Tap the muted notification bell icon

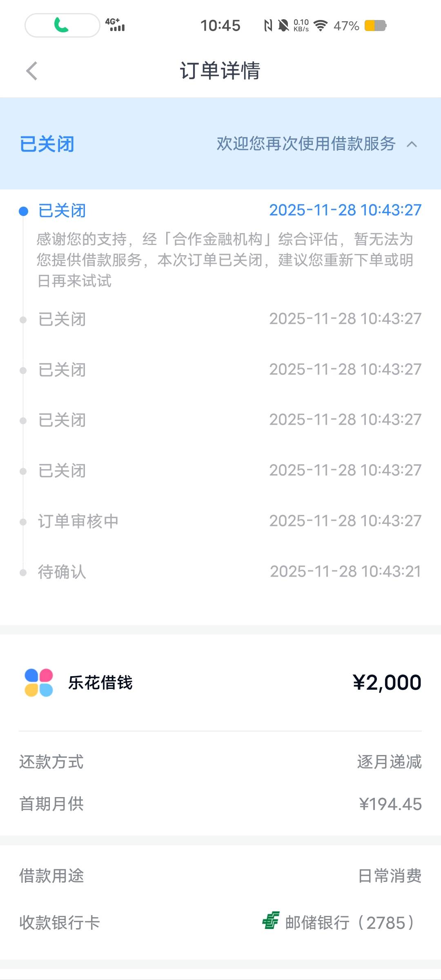(283, 26)
